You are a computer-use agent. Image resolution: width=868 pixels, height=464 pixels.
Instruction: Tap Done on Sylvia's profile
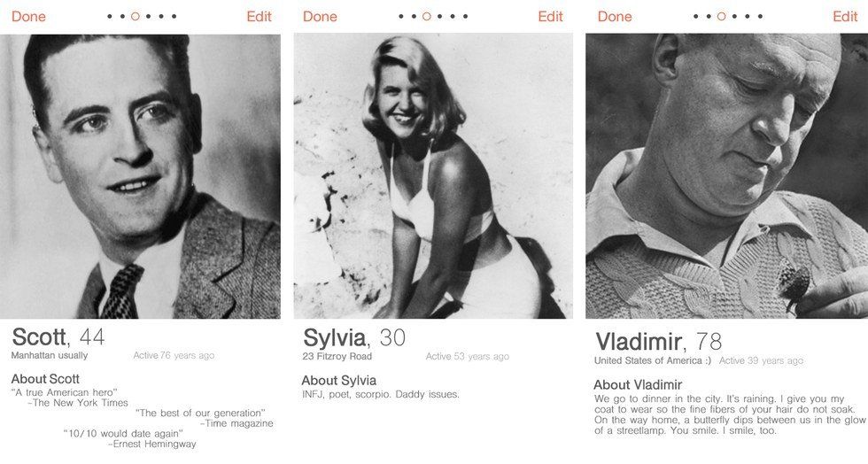click(320, 17)
